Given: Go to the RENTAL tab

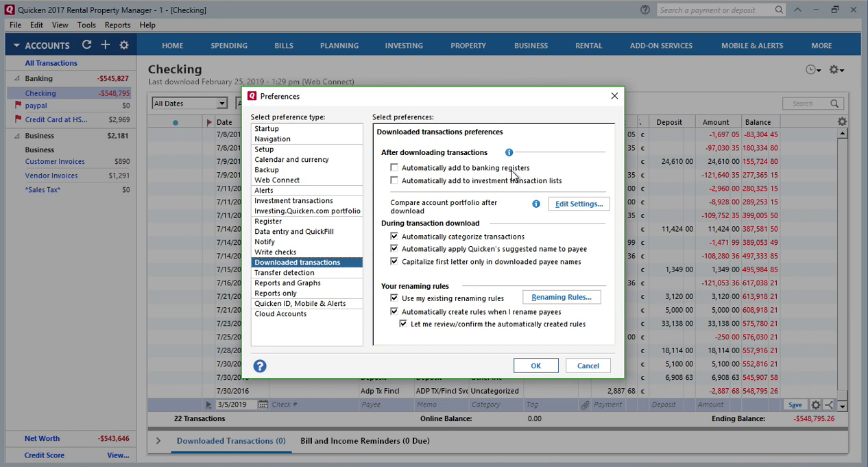Looking at the screenshot, I should [x=588, y=45].
